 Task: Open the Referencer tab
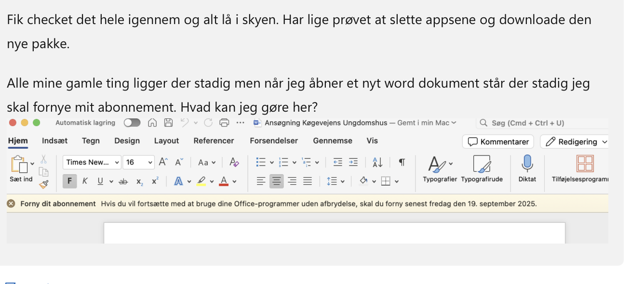tap(214, 141)
